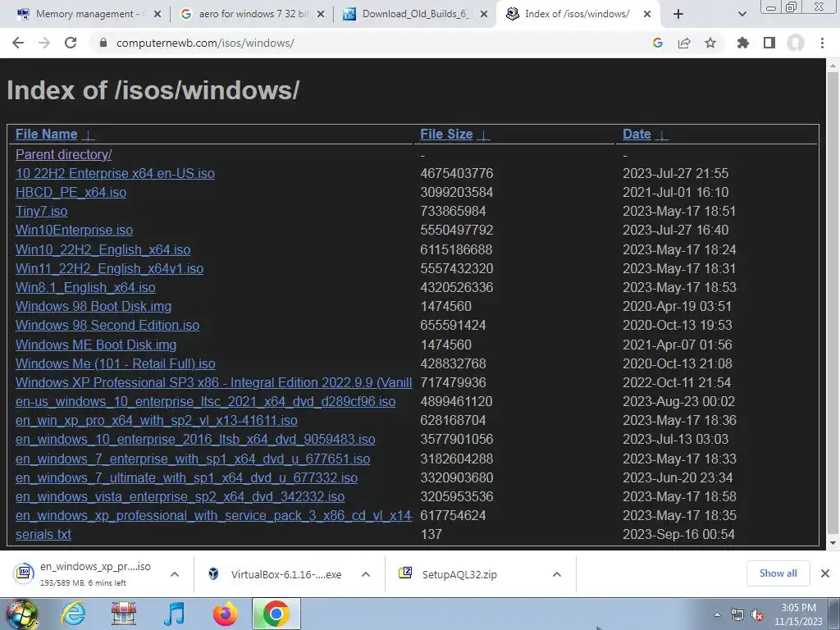Viewport: 840px width, 630px height.
Task: Open the Extensions puzzle icon
Action: click(743, 43)
